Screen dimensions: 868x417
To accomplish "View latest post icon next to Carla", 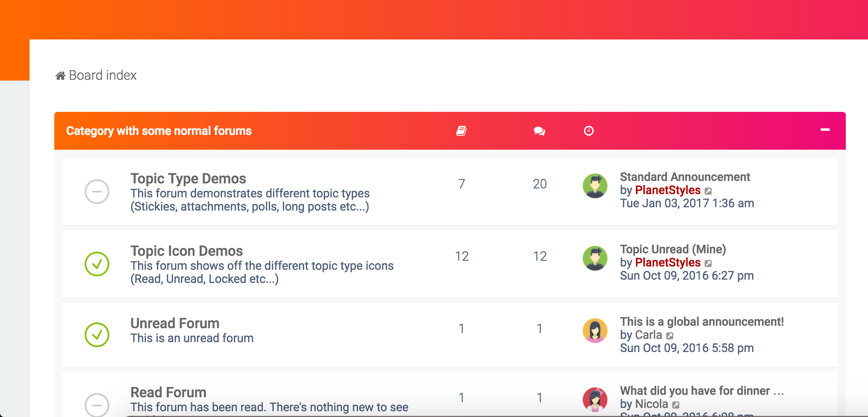I will pyautogui.click(x=670, y=336).
